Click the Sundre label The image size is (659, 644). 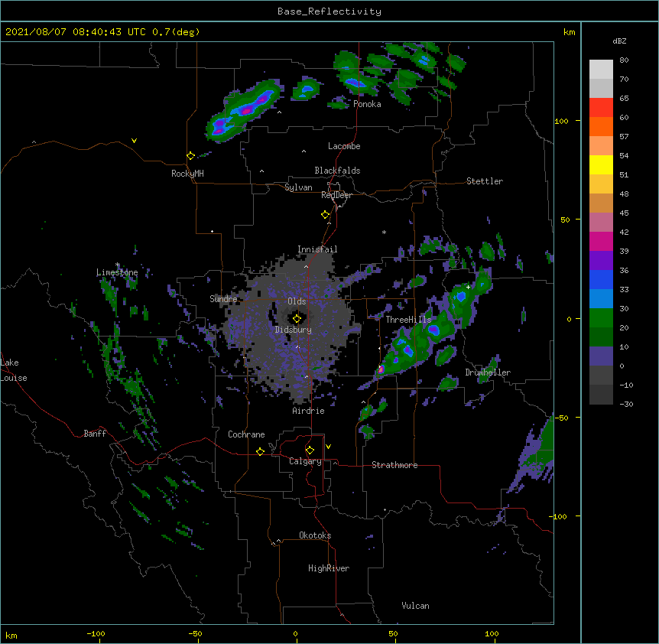coord(223,299)
